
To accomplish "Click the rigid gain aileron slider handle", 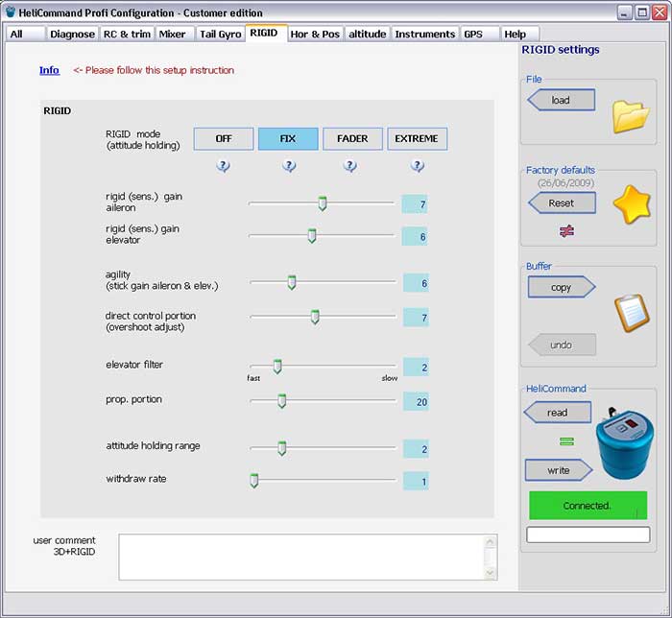I will click(323, 203).
